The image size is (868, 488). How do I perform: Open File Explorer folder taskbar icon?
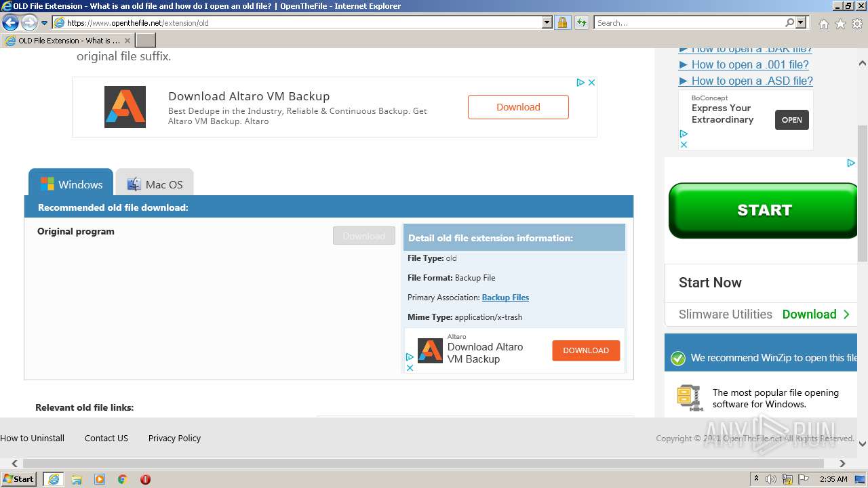click(x=77, y=479)
